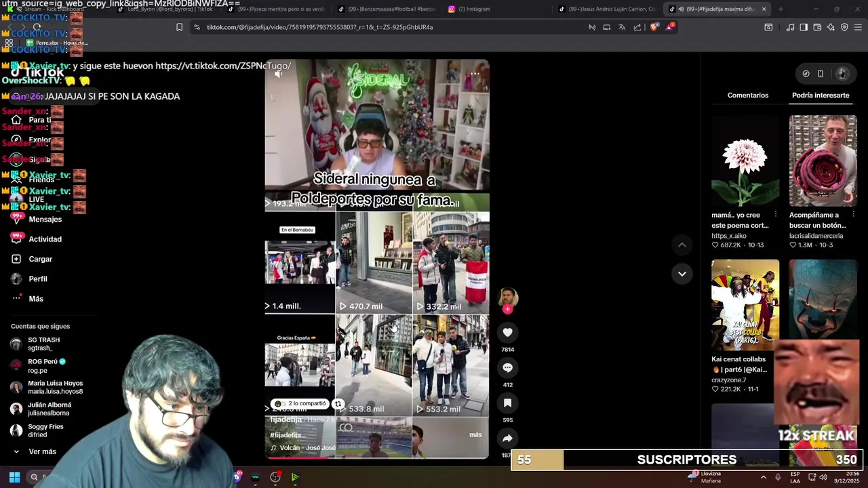Image resolution: width=868 pixels, height=488 pixels.
Task: Open the translate page icon in address bar
Action: tap(622, 27)
